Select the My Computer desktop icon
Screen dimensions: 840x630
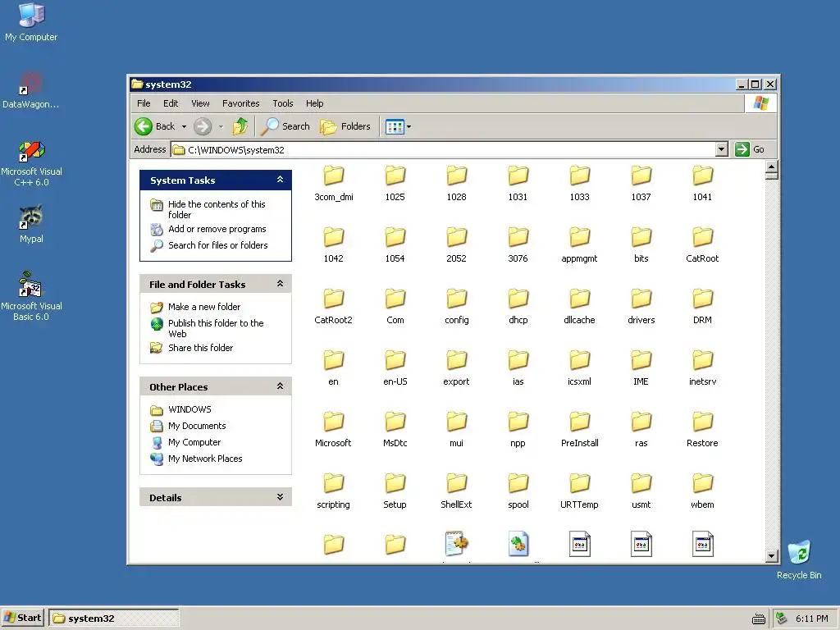pyautogui.click(x=31, y=22)
